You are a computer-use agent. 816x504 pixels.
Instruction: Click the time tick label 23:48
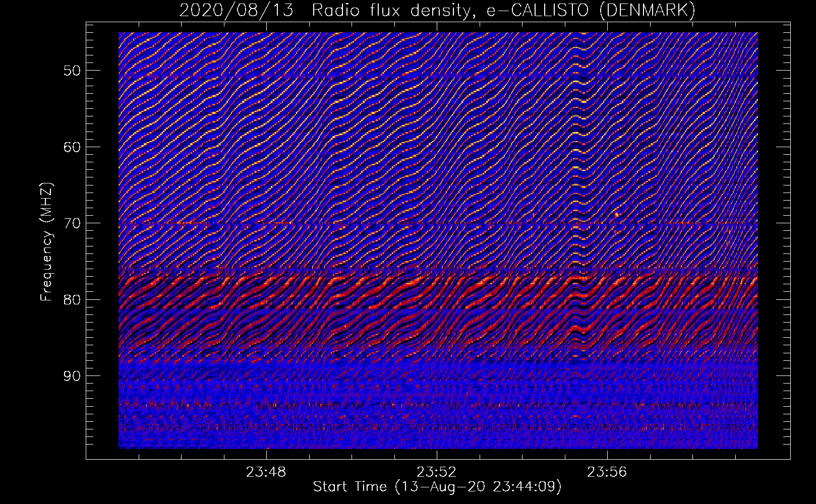tap(266, 472)
